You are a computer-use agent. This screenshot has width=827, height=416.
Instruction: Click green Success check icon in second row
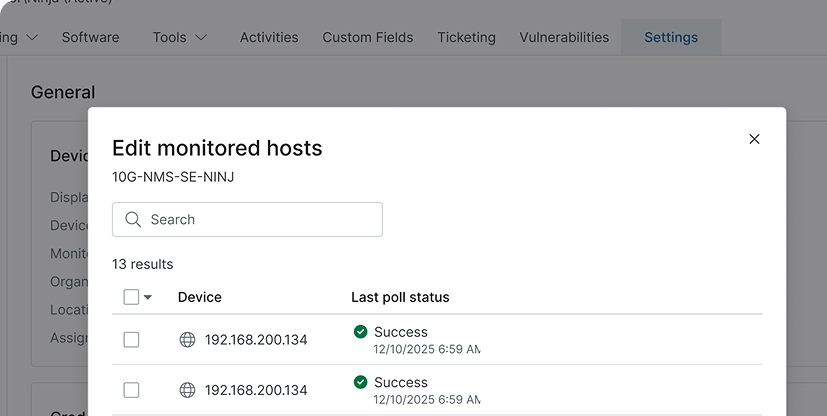click(x=360, y=382)
